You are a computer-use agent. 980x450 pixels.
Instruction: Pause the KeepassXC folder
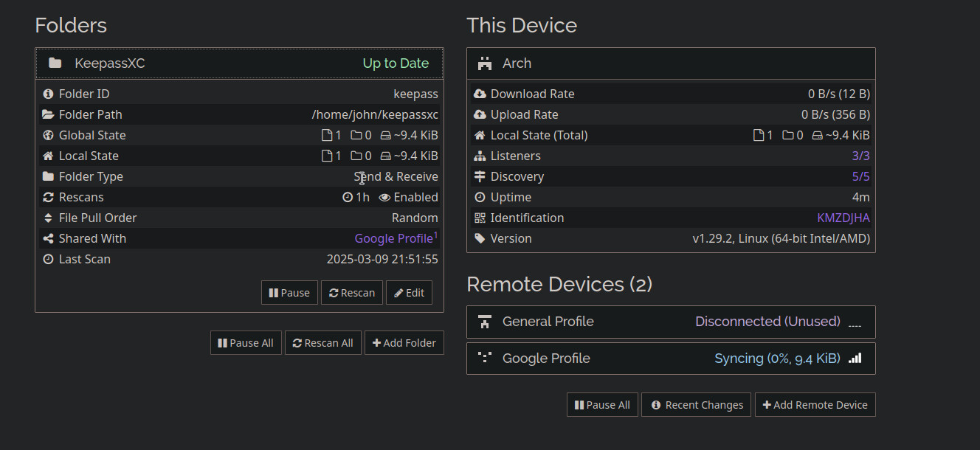pyautogui.click(x=289, y=293)
